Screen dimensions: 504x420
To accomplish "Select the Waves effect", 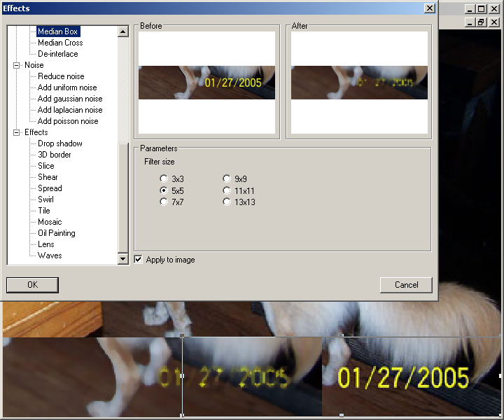I will tap(50, 255).
